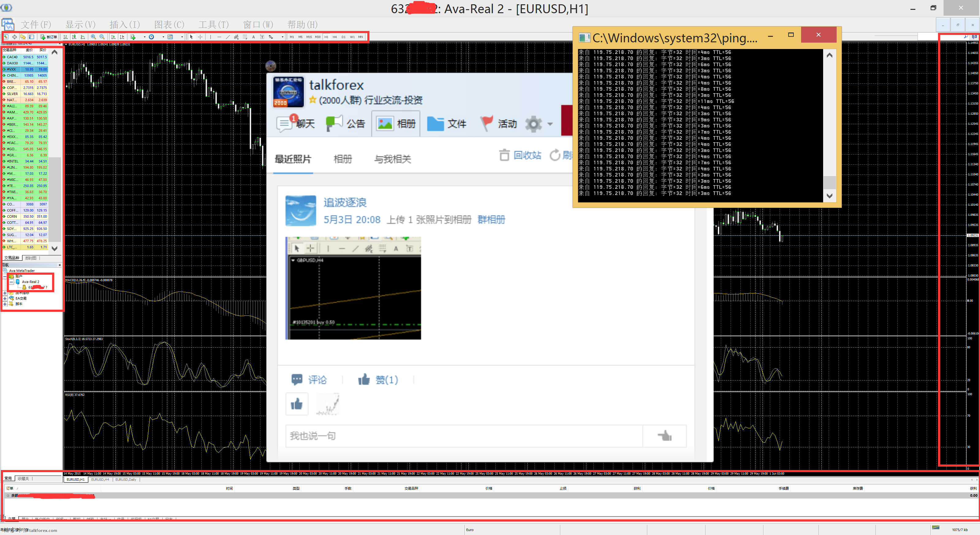Click the 群相册 link in the post
980x535 pixels.
[491, 220]
